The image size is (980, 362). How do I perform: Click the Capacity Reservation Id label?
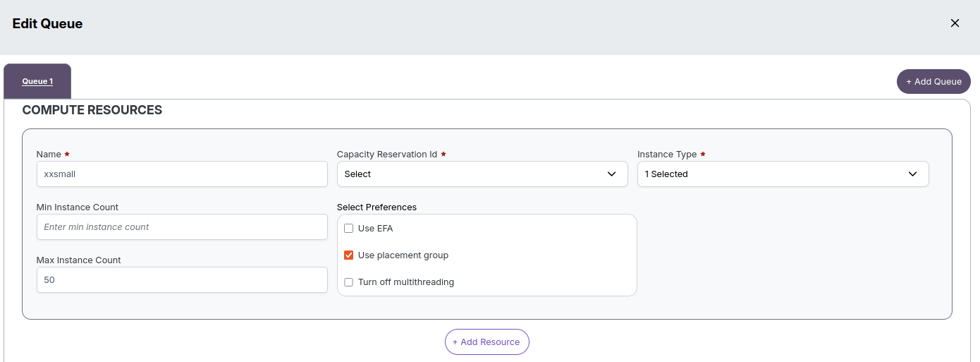(387, 154)
